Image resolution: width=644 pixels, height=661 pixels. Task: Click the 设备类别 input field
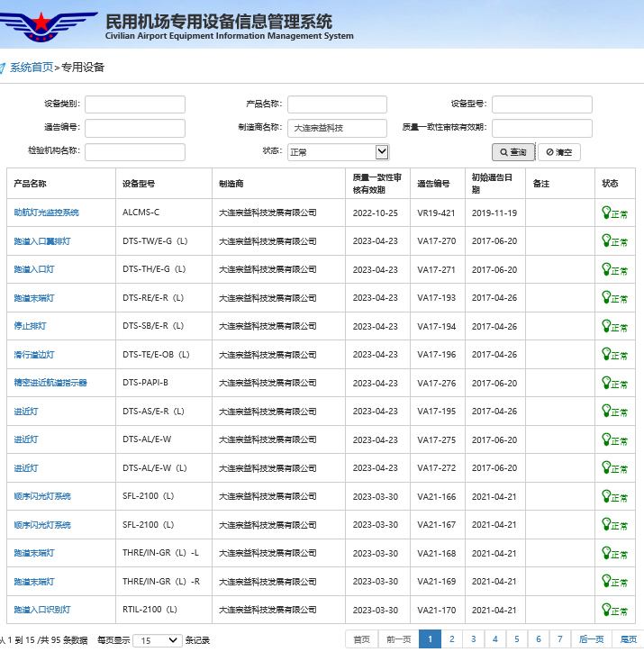click(x=135, y=105)
